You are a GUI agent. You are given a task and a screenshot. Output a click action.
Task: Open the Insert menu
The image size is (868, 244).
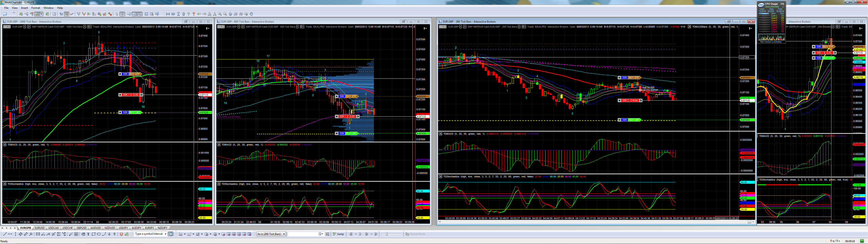(x=25, y=8)
